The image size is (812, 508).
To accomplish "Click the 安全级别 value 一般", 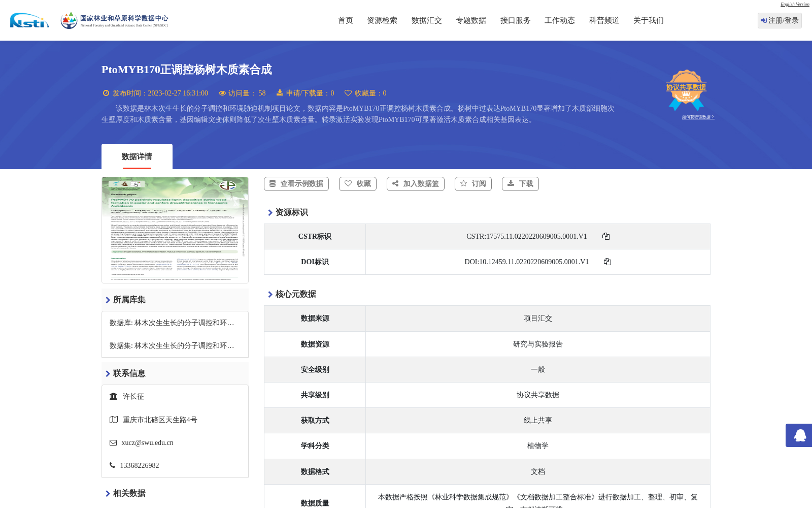I will tap(538, 369).
